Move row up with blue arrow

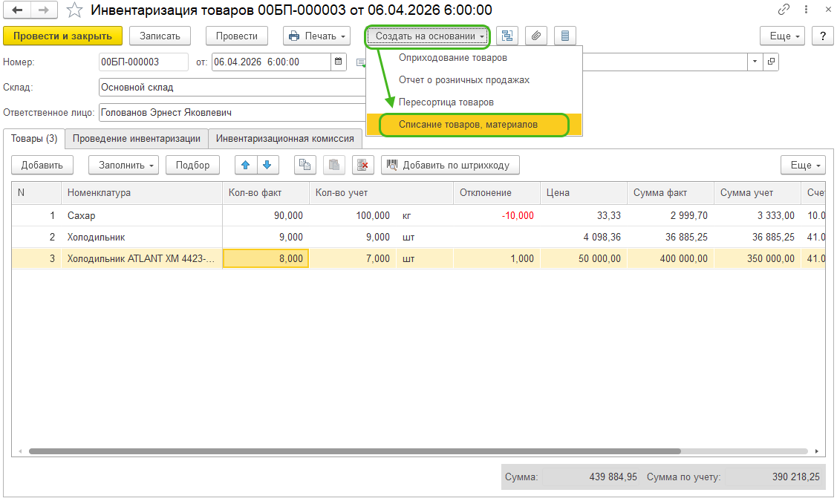tap(246, 165)
